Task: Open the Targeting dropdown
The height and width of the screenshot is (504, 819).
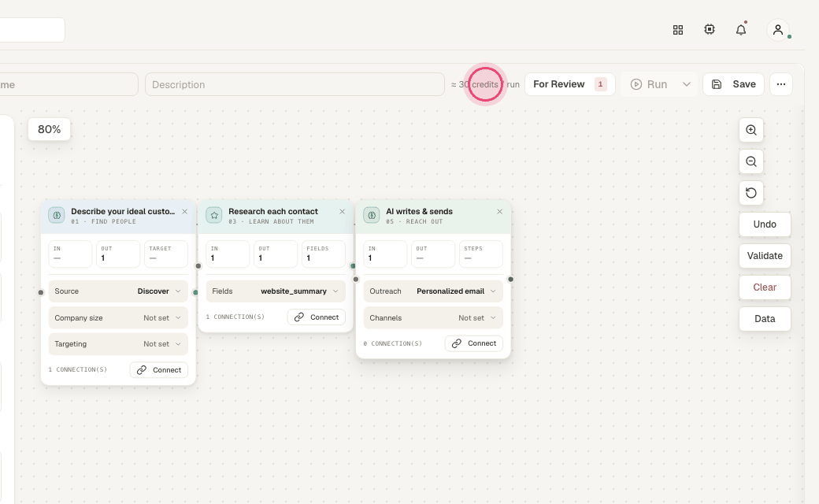Action: pos(118,344)
